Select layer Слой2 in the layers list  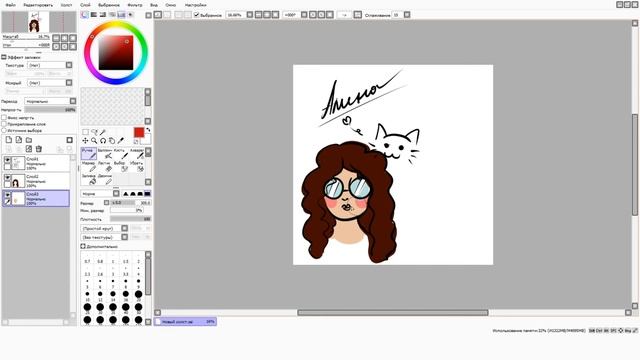point(36,181)
